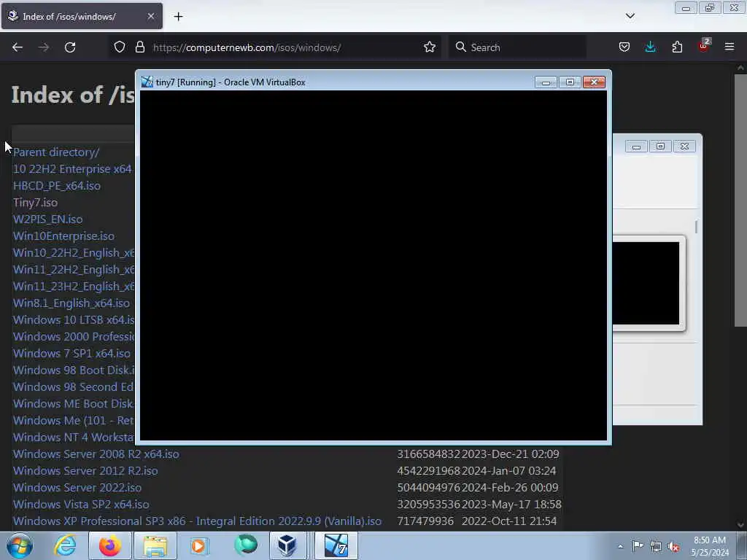The width and height of the screenshot is (747, 560).
Task: Open the network tray icon
Action: (656, 547)
